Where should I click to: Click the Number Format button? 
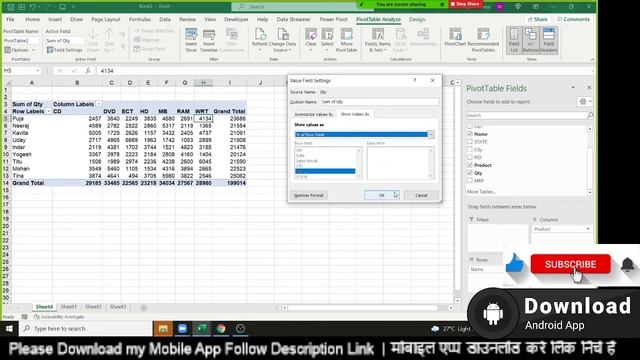click(x=309, y=195)
